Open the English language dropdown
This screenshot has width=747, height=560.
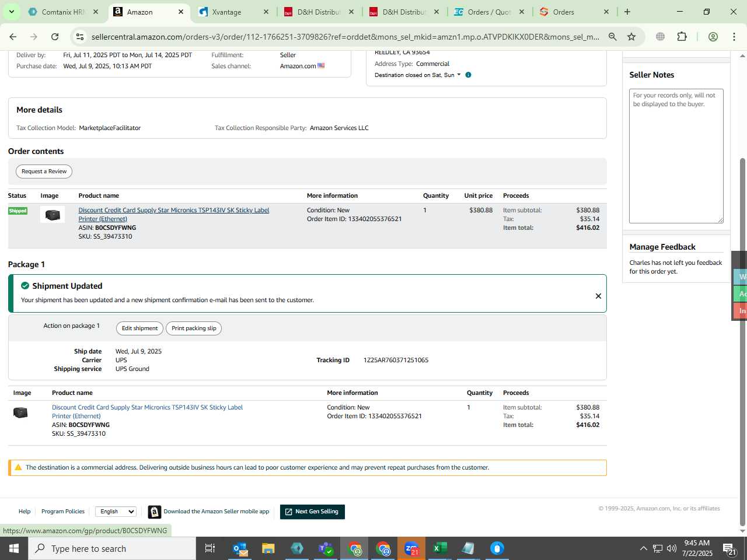point(116,512)
